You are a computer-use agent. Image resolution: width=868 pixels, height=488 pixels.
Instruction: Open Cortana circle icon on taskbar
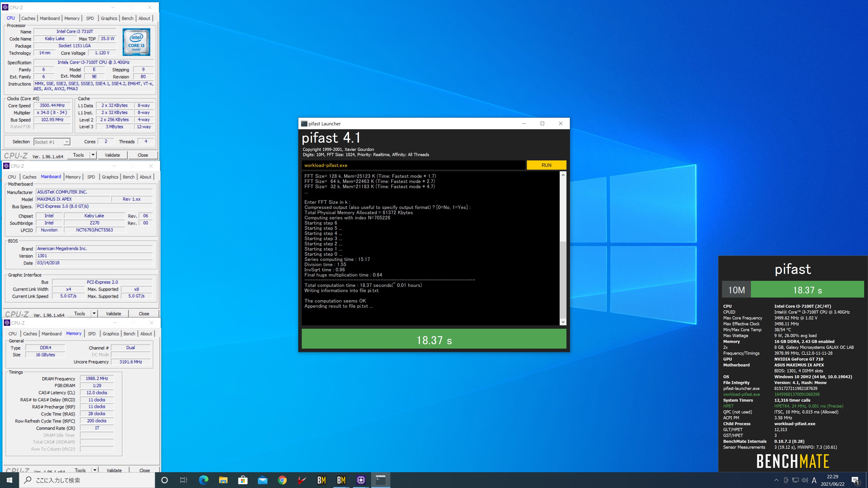coord(164,480)
